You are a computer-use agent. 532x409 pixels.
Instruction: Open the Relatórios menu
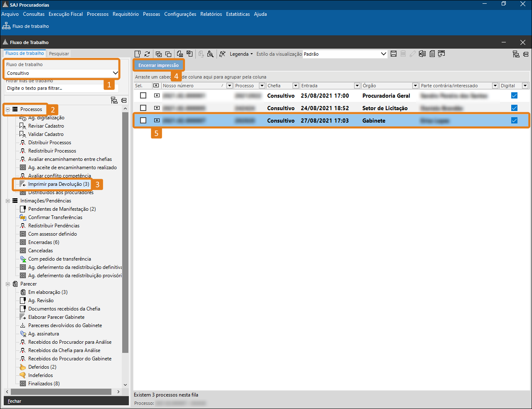[x=211, y=14]
